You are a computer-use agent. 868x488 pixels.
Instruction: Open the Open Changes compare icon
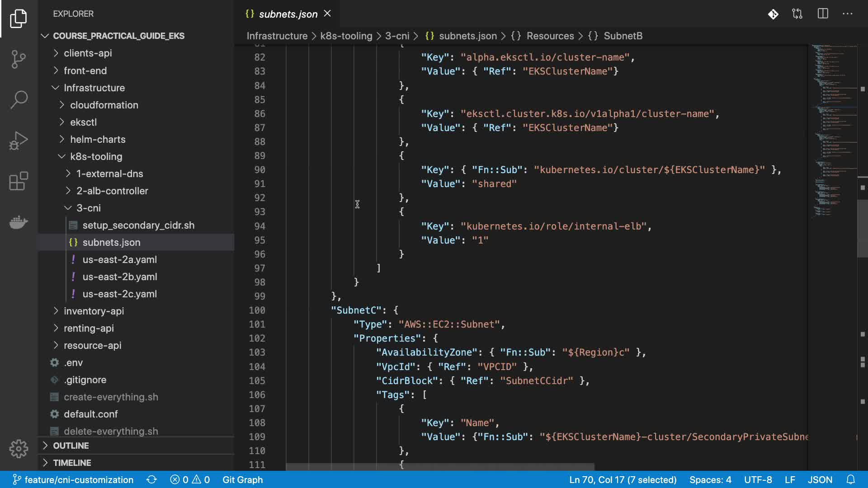click(797, 14)
